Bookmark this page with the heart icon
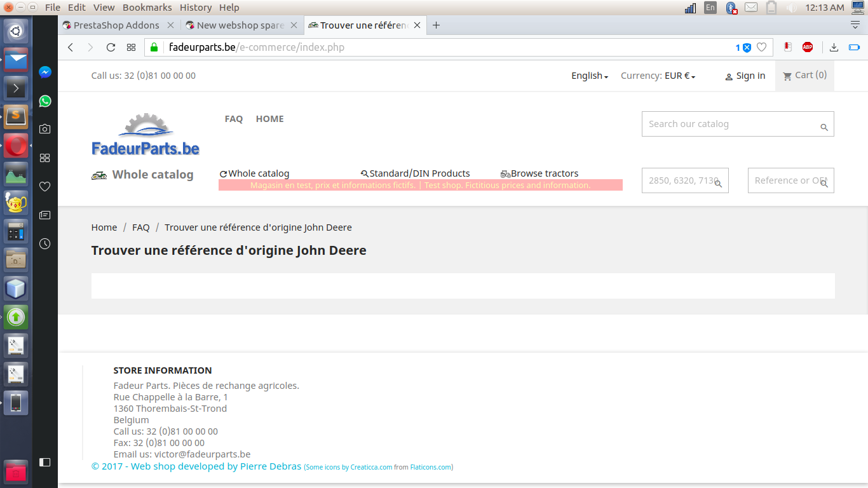The height and width of the screenshot is (488, 868). 762,47
